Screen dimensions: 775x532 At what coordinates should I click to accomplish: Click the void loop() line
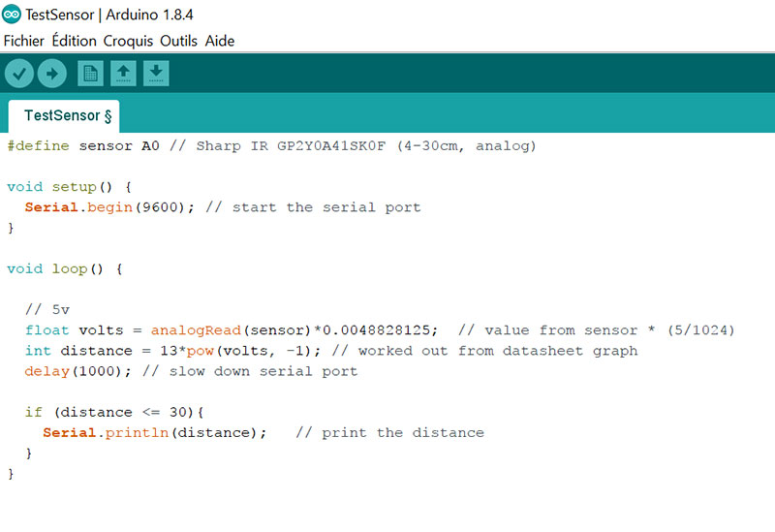click(64, 268)
